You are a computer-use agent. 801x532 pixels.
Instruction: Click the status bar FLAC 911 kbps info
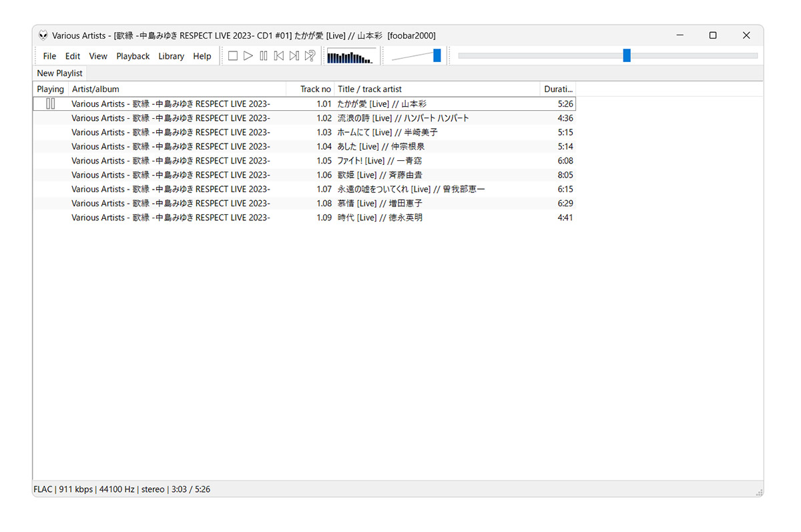click(63, 489)
